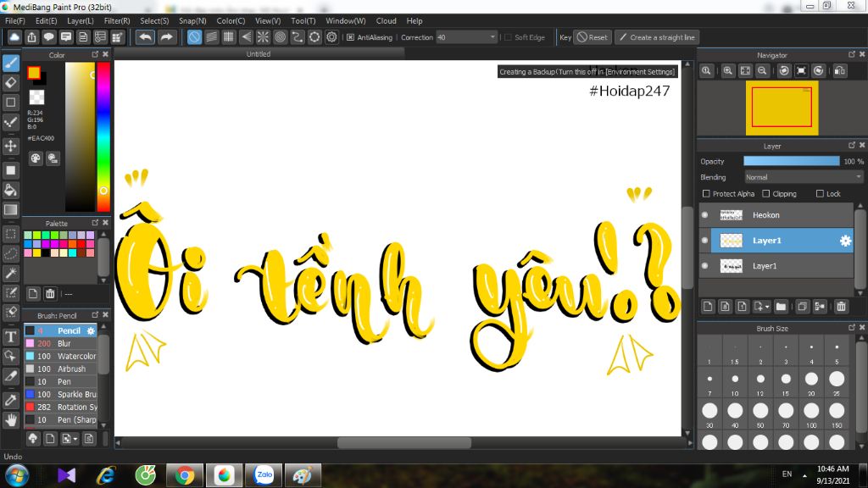Select the rectangular Select tool
The height and width of the screenshot is (488, 868).
coord(10,234)
